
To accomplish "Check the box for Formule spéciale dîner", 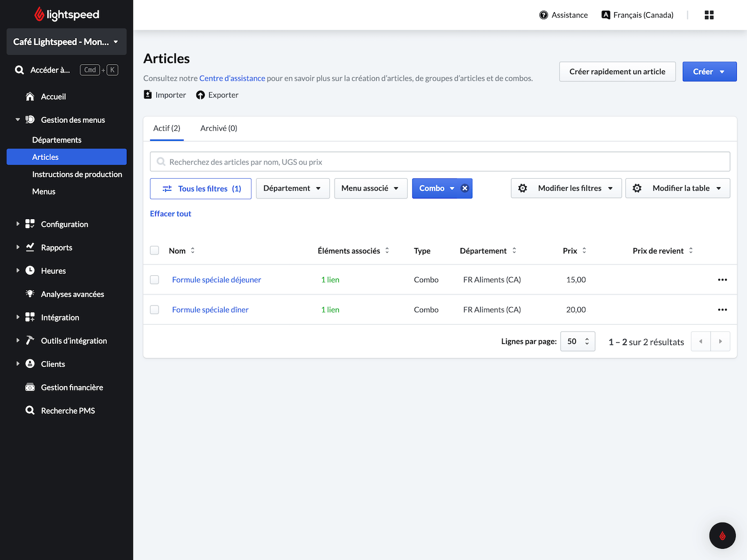I will (x=155, y=309).
